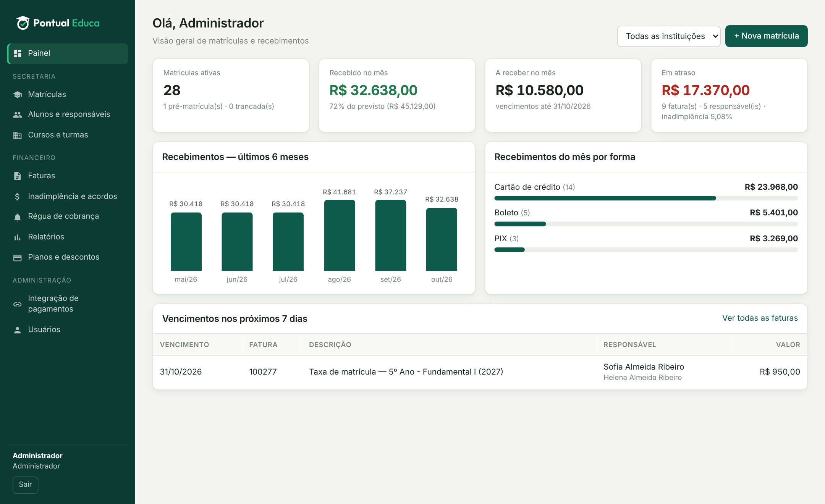
Task: Open the Matrículas menu item
Action: (x=68, y=94)
